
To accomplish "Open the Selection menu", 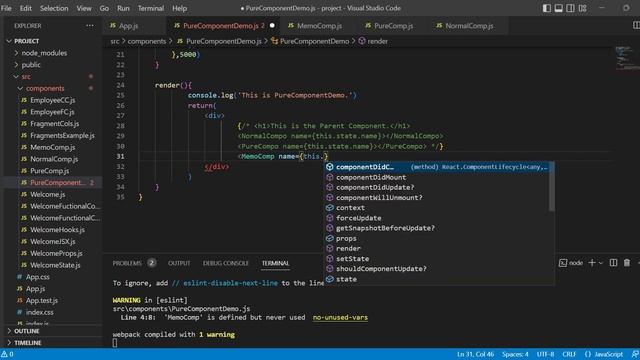I will tap(54, 8).
